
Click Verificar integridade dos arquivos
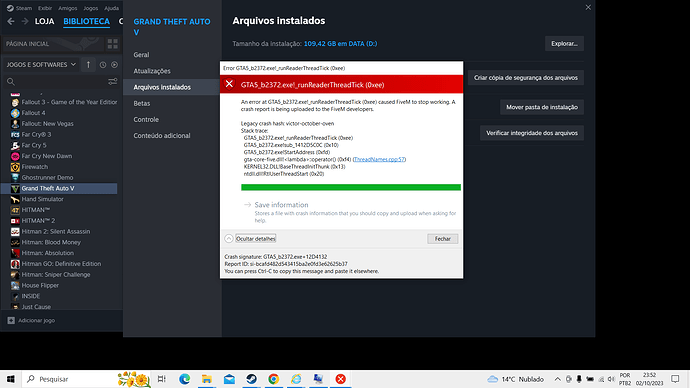click(x=532, y=133)
